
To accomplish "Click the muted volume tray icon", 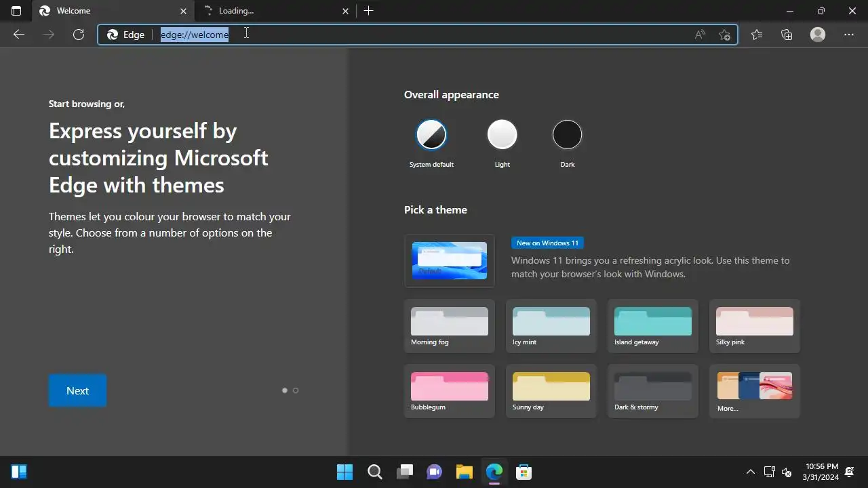I will [x=787, y=472].
